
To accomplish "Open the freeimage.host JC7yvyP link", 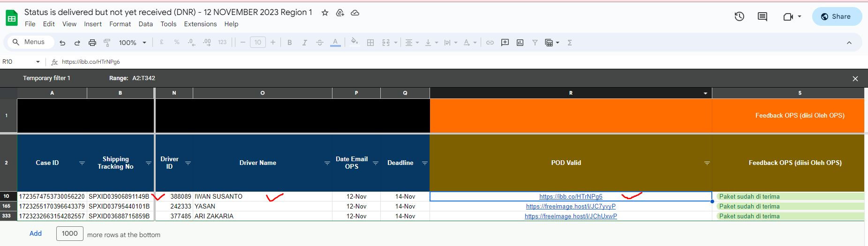I will pos(571,206).
